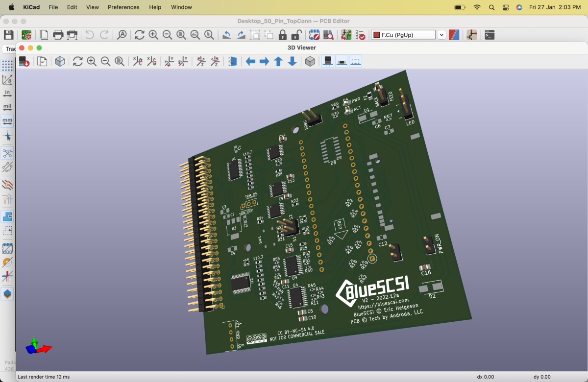Rotate X clockwise in 3D Viewer
Image resolution: width=588 pixels, height=382 pixels.
coord(138,61)
